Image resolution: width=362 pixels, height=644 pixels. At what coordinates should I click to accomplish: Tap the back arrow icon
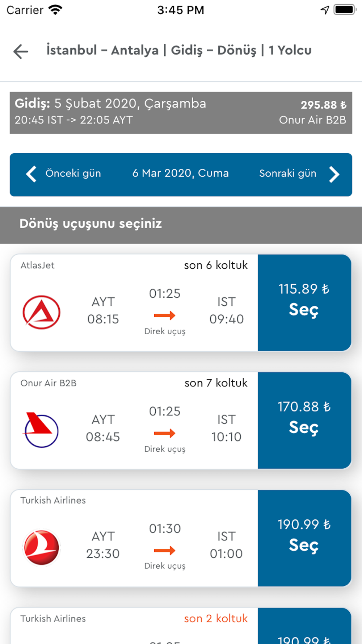click(x=21, y=51)
